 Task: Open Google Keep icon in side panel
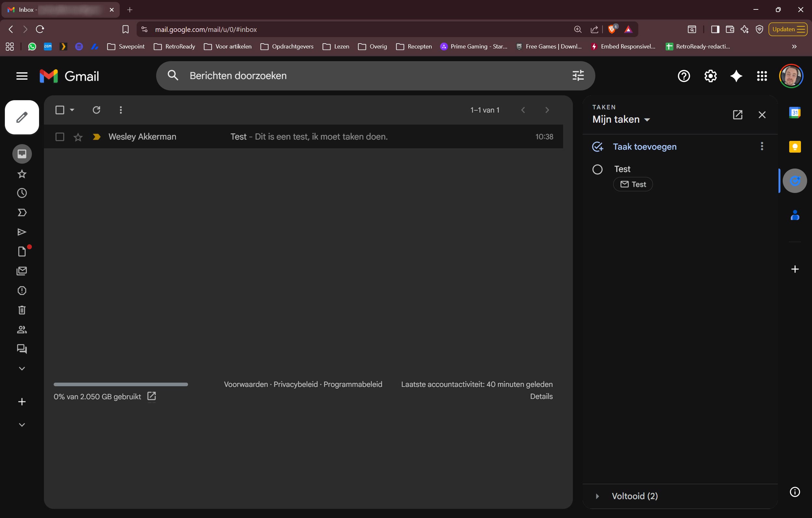click(x=795, y=147)
